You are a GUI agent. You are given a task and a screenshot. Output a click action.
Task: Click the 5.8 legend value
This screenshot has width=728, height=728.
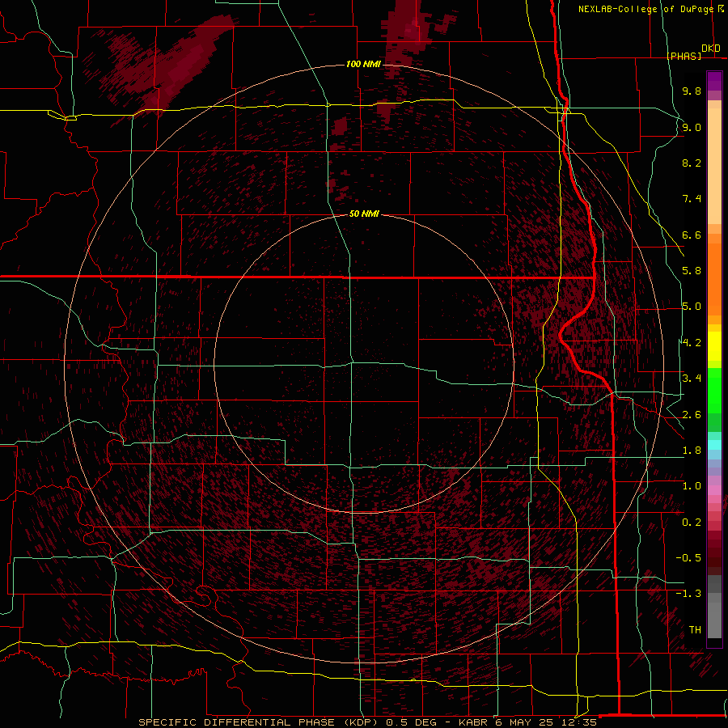pos(692,271)
